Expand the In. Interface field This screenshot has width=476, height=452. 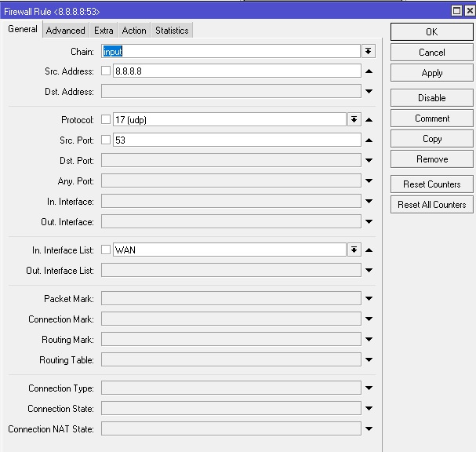(369, 201)
